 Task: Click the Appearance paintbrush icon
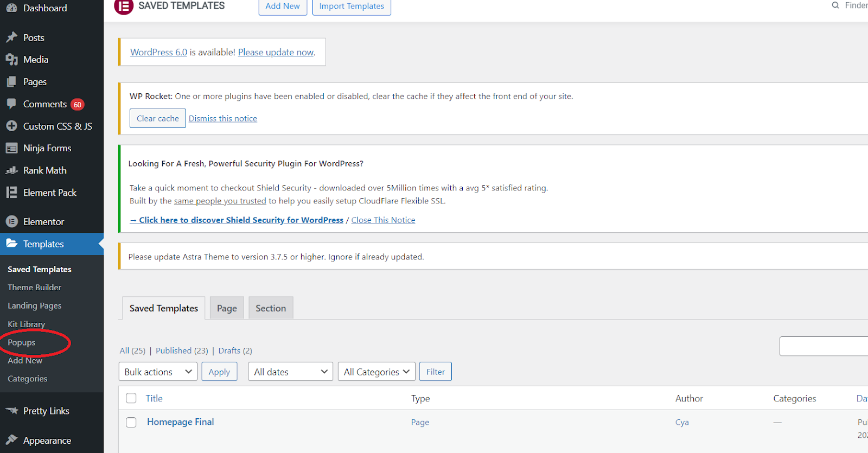pyautogui.click(x=11, y=440)
